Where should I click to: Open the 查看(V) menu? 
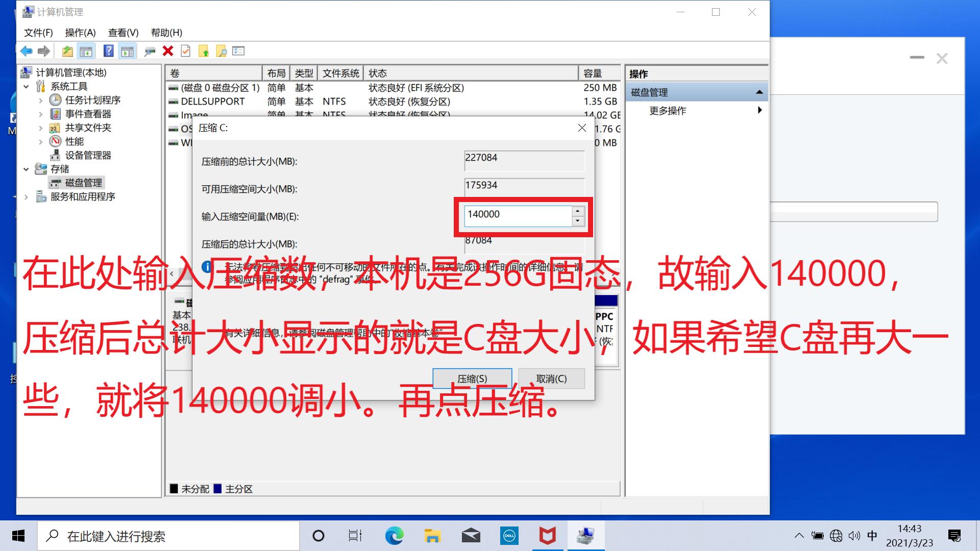121,32
